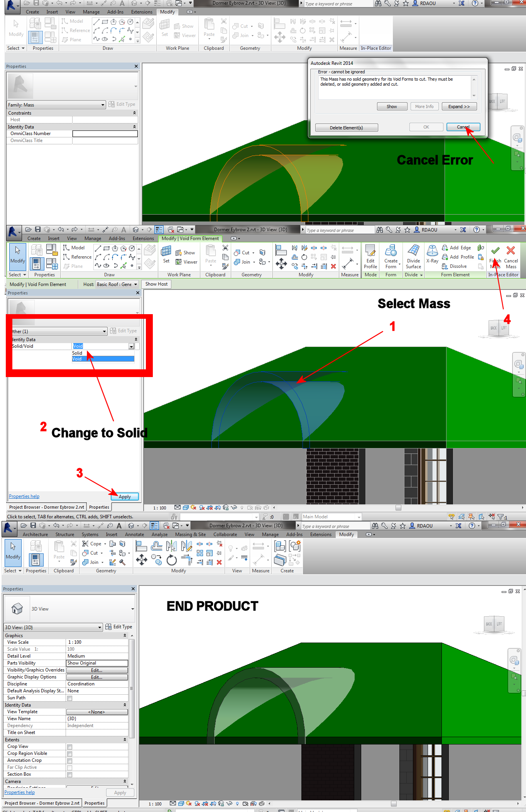
Task: Open Main Model workset dropdown
Action: (x=359, y=517)
